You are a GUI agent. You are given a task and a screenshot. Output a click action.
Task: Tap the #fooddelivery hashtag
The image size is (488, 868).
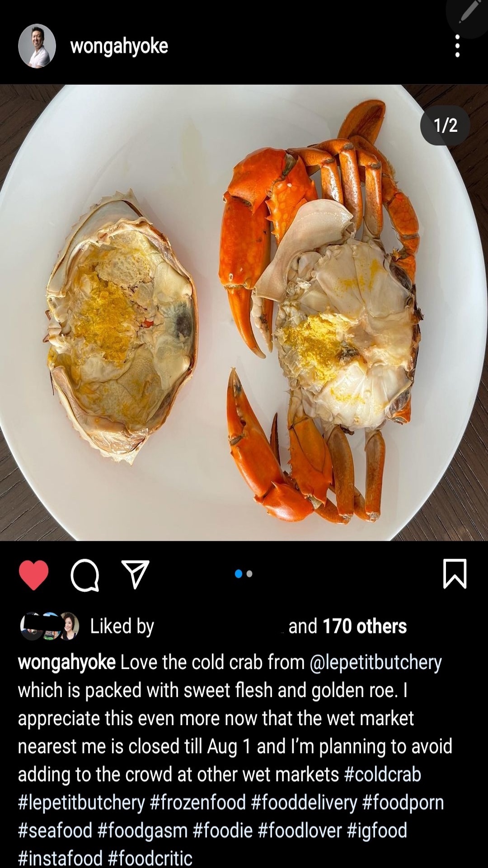click(304, 802)
